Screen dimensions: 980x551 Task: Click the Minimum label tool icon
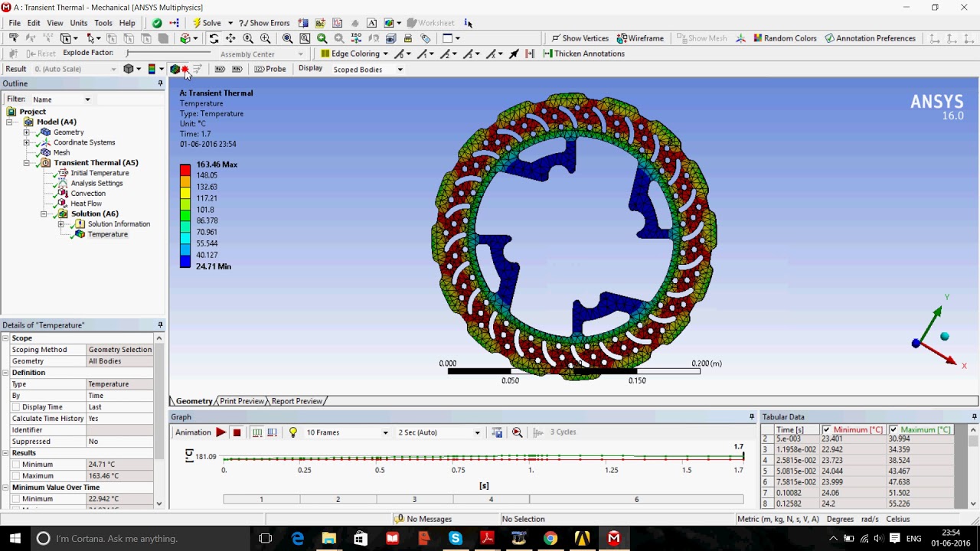(x=237, y=69)
